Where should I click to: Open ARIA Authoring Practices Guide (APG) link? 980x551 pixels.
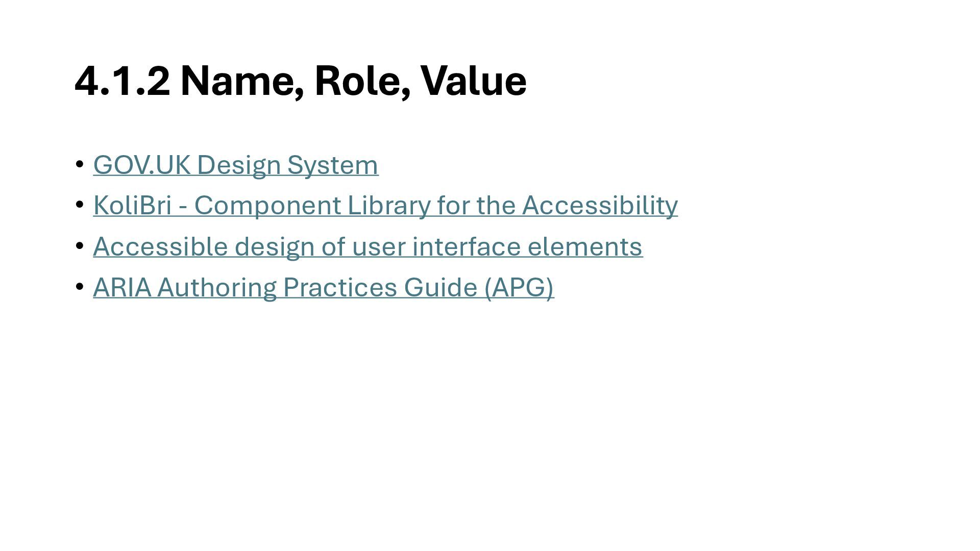coord(323,288)
